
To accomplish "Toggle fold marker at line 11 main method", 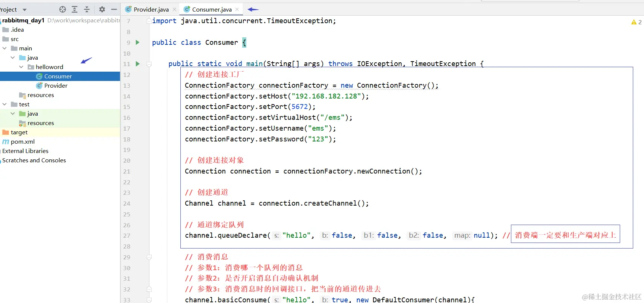I will 149,64.
